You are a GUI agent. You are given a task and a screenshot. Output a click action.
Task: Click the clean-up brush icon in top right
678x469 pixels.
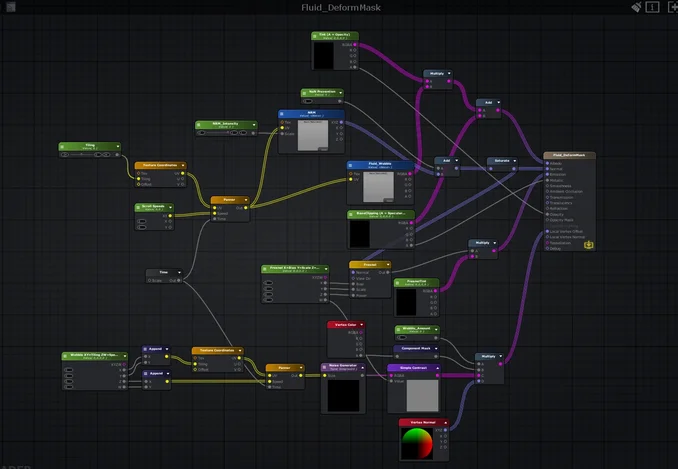636,7
